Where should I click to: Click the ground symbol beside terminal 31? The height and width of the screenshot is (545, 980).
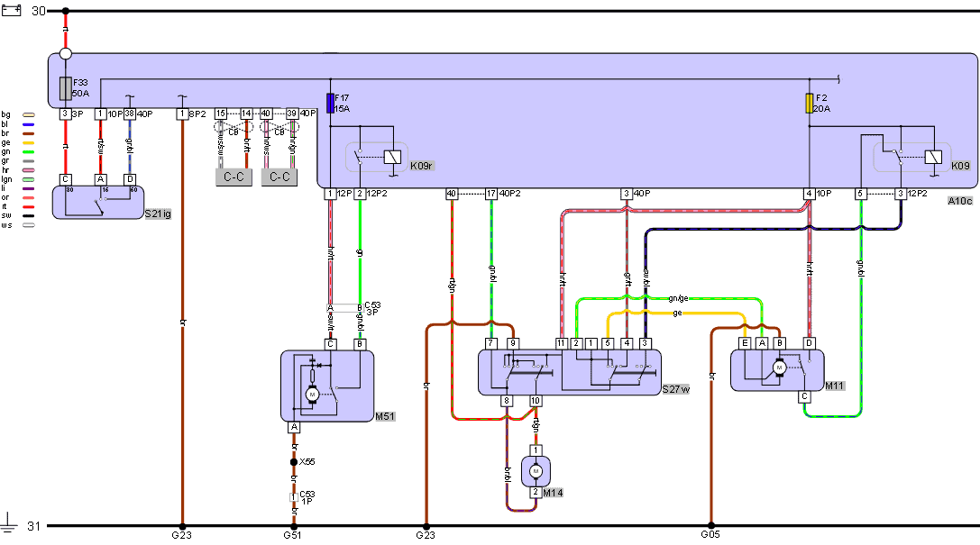(x=10, y=522)
